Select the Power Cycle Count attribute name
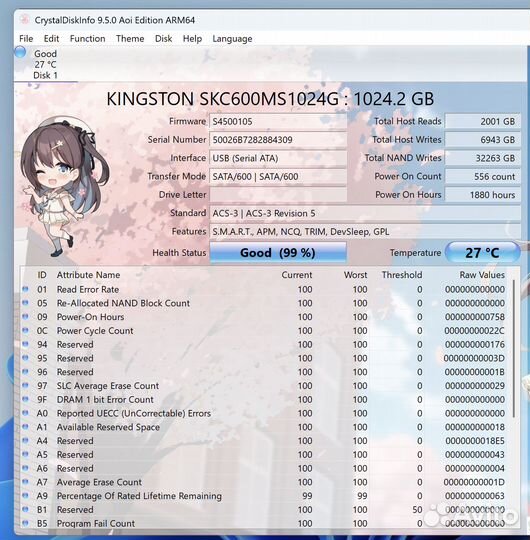The image size is (530, 540). point(95,331)
